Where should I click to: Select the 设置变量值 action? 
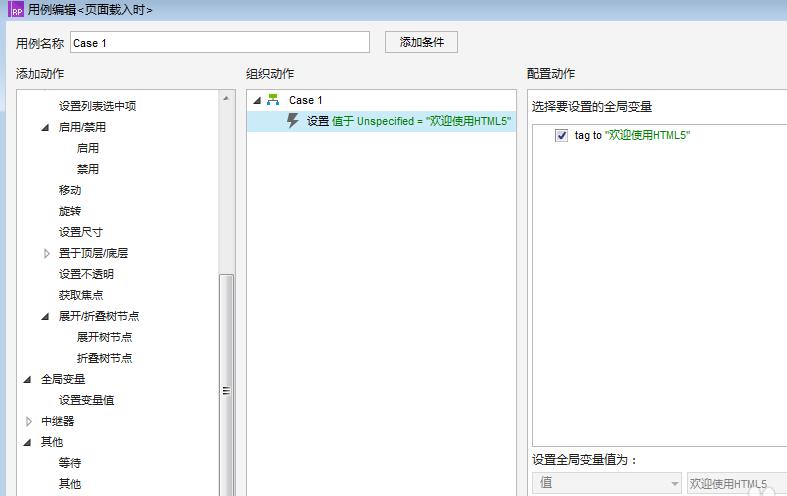(86, 400)
